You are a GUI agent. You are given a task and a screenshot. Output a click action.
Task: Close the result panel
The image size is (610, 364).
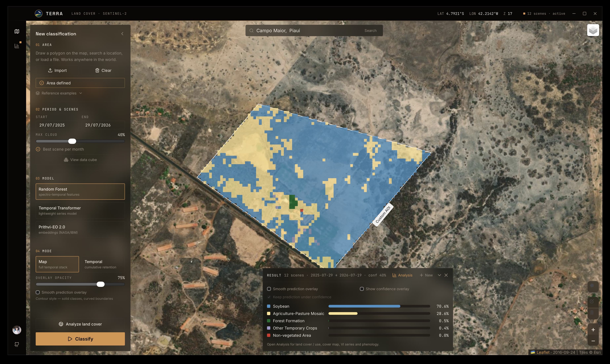point(446,275)
